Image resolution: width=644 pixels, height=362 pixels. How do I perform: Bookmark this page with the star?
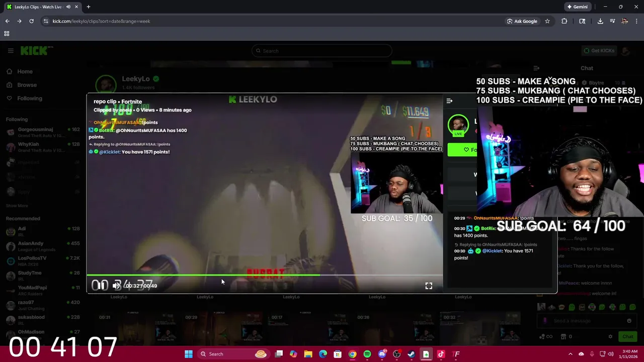click(x=547, y=21)
